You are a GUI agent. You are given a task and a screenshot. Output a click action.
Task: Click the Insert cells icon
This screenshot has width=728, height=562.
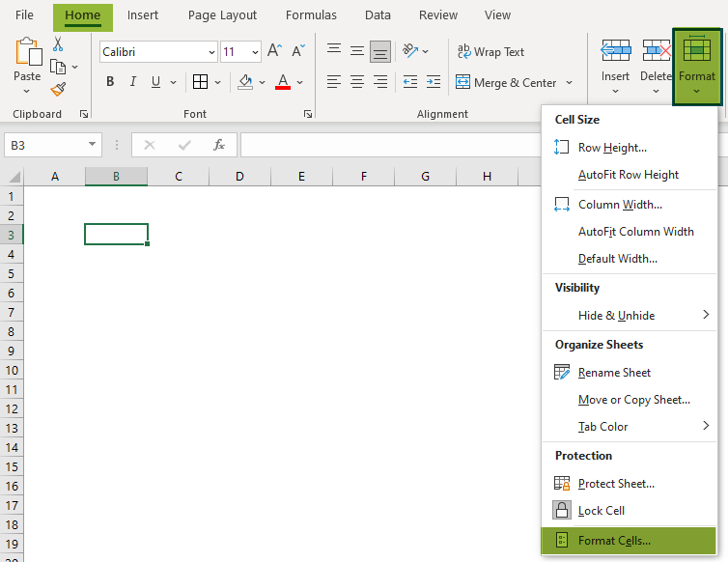[616, 50]
